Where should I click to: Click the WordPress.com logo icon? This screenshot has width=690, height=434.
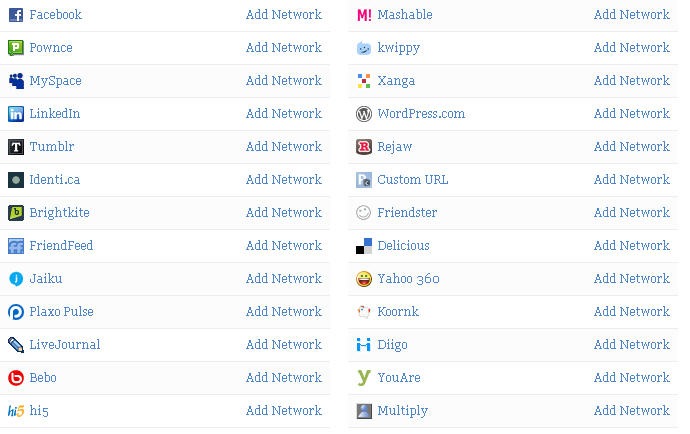point(364,114)
